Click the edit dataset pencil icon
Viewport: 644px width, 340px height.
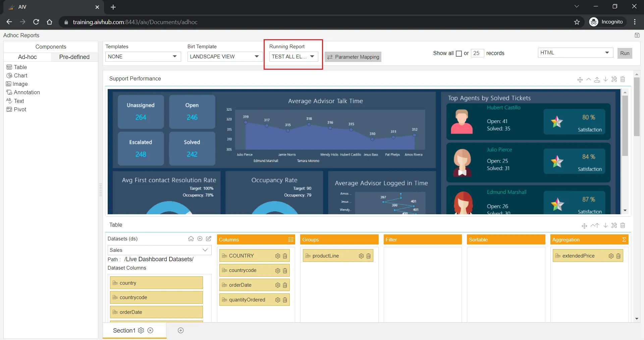coord(209,239)
